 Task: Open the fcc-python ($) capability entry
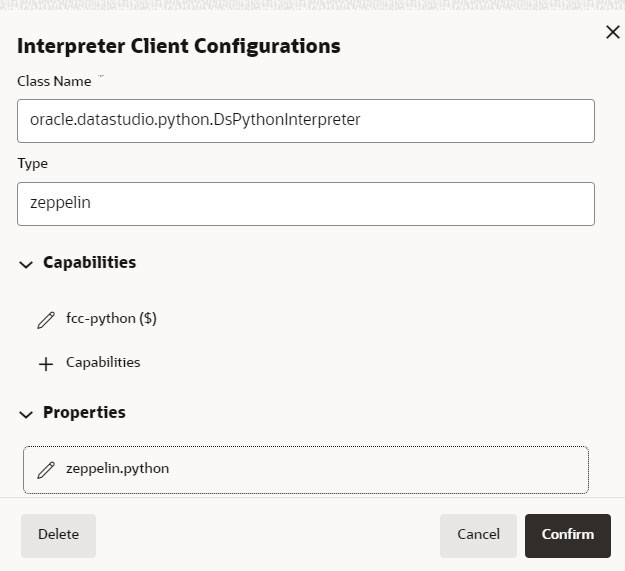(x=111, y=319)
